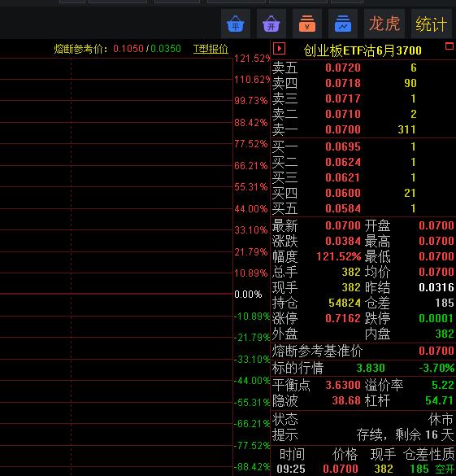Click the red play arrow beside contract title
Viewport: 456px width, 476px height.
pyautogui.click(x=279, y=49)
